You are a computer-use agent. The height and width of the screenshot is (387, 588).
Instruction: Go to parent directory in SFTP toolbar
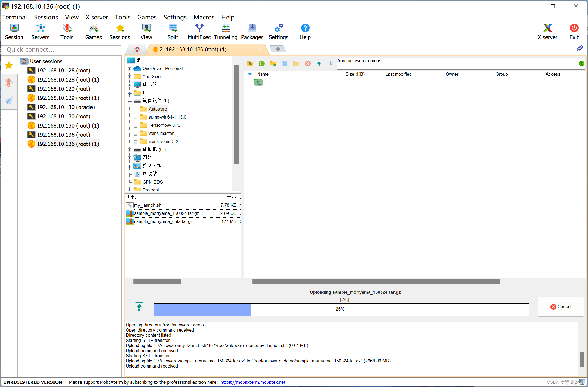point(250,64)
